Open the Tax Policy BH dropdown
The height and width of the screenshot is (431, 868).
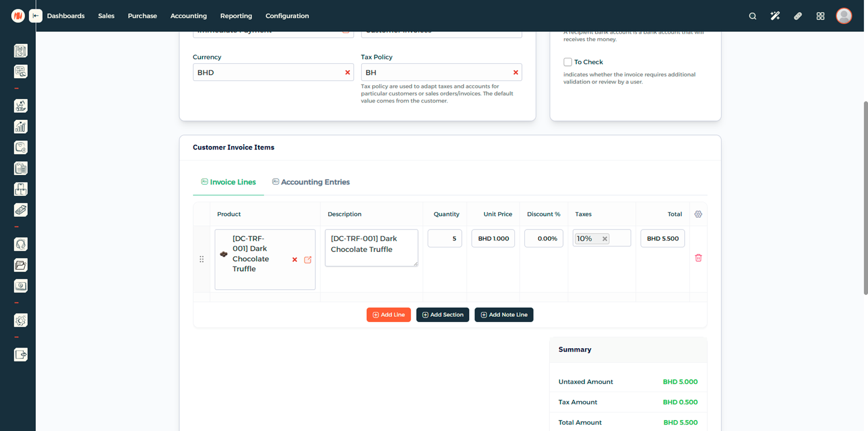coord(434,72)
